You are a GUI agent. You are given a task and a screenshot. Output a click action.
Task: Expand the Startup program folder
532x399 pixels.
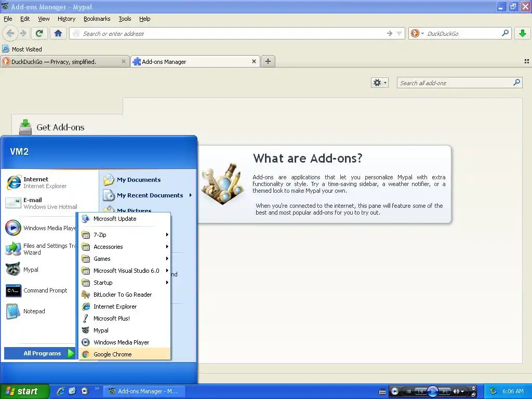[x=125, y=282]
